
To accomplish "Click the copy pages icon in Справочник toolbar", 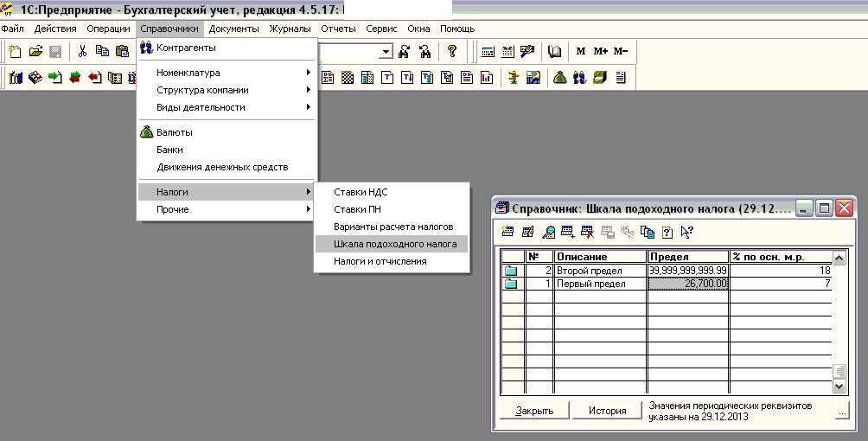I will (x=648, y=232).
